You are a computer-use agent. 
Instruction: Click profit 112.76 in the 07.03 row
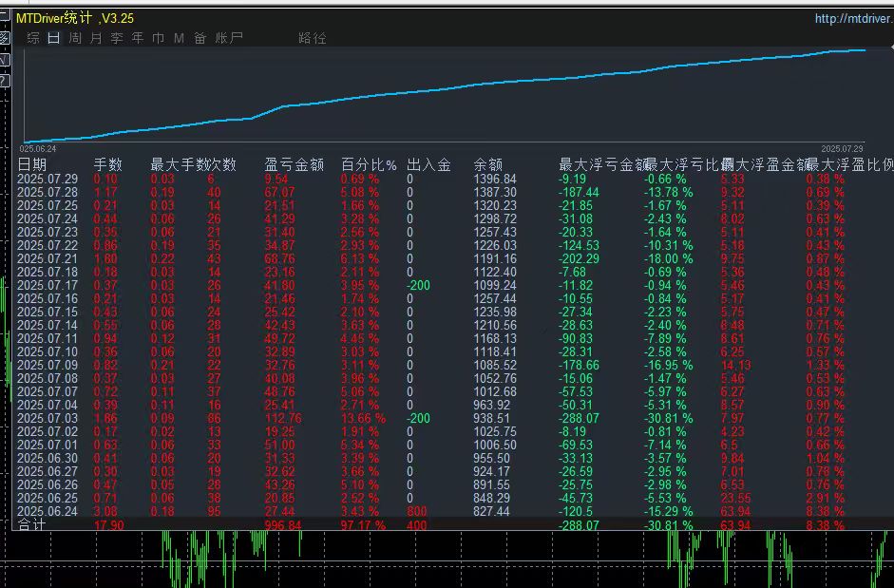(283, 418)
